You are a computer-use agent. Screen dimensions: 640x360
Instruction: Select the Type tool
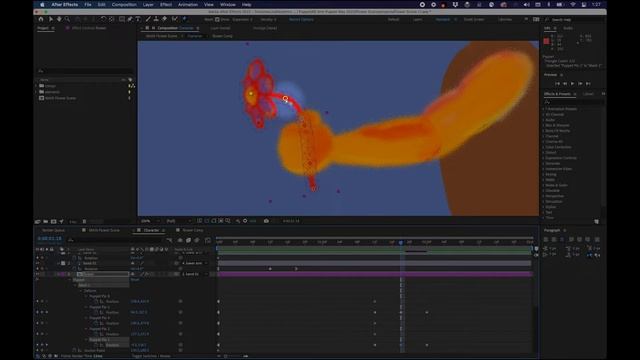point(138,19)
